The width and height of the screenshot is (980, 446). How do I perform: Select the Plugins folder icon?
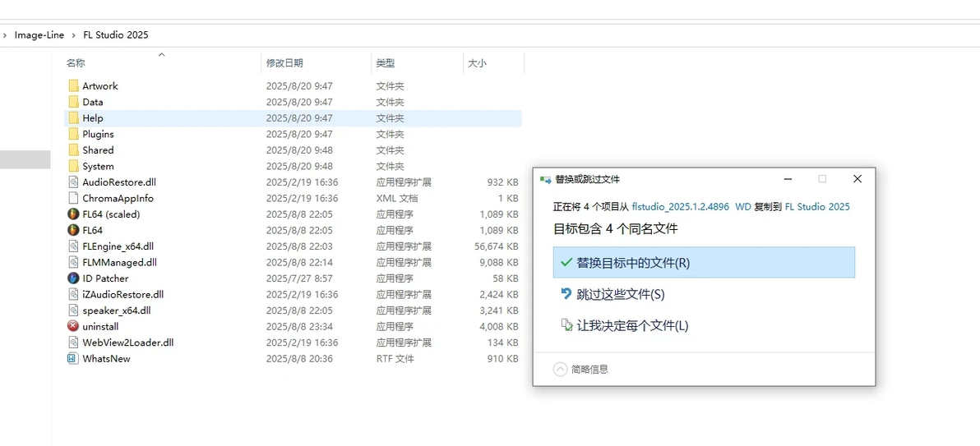73,134
